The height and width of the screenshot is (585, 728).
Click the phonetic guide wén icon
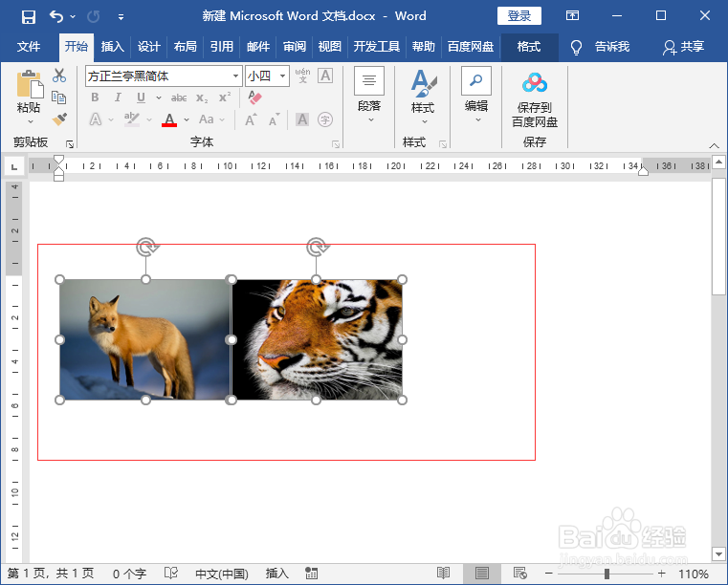point(302,76)
